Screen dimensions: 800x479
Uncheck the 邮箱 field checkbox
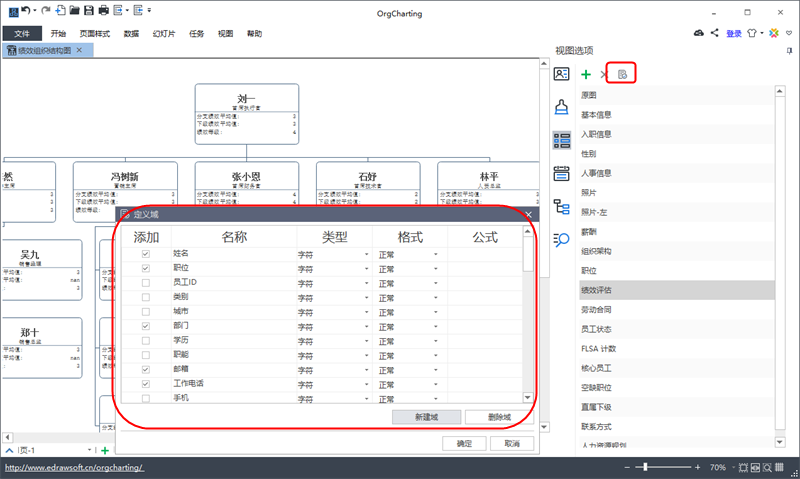click(x=145, y=369)
